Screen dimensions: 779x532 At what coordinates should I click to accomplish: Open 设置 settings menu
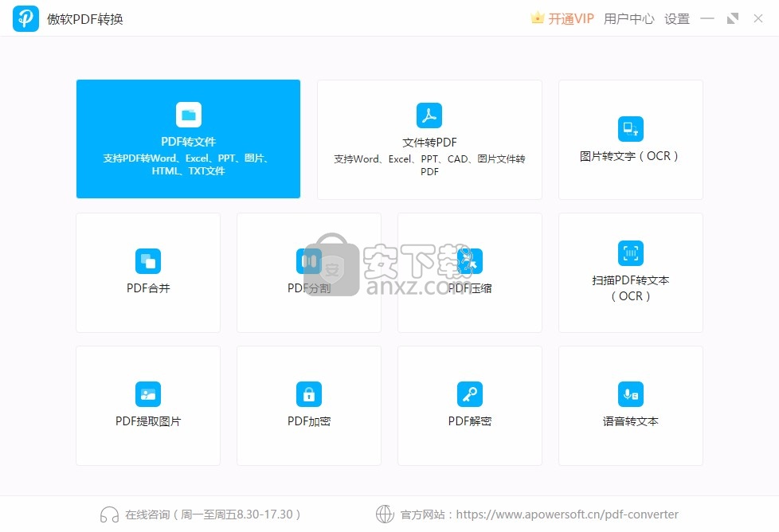coord(677,19)
